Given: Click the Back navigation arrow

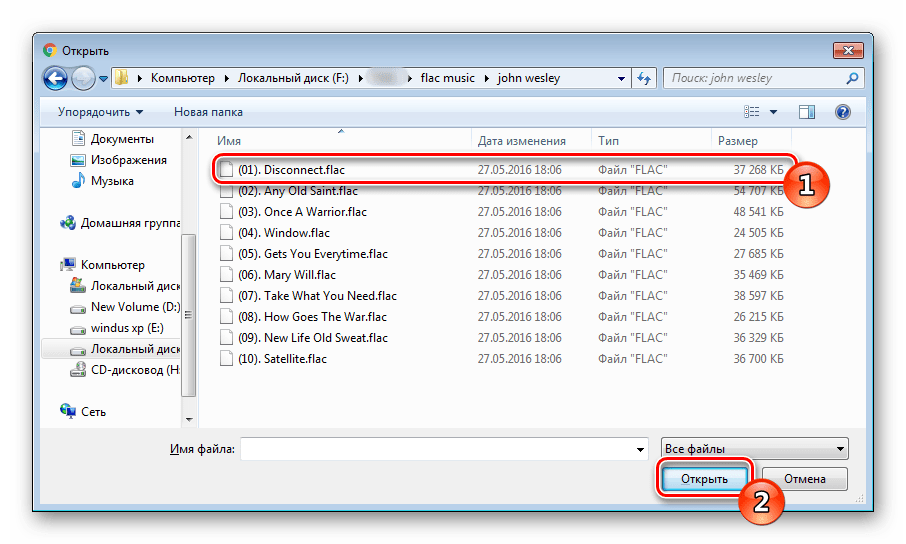Looking at the screenshot, I should coord(55,78).
